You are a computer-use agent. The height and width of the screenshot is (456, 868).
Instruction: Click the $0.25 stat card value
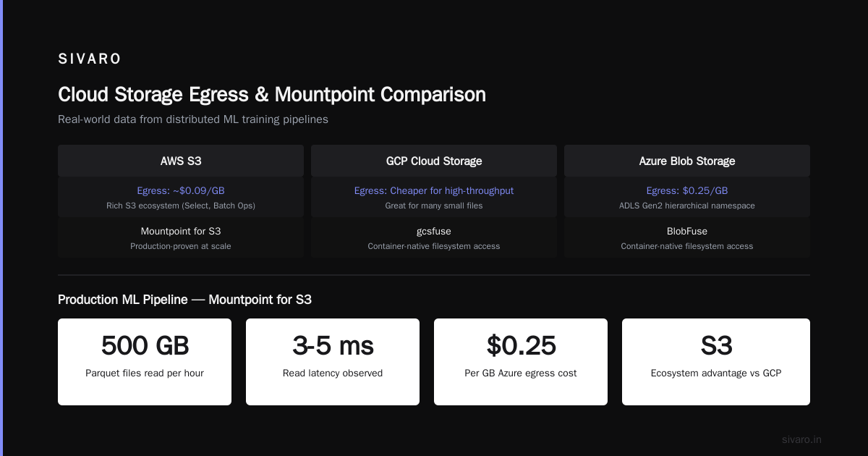[521, 346]
